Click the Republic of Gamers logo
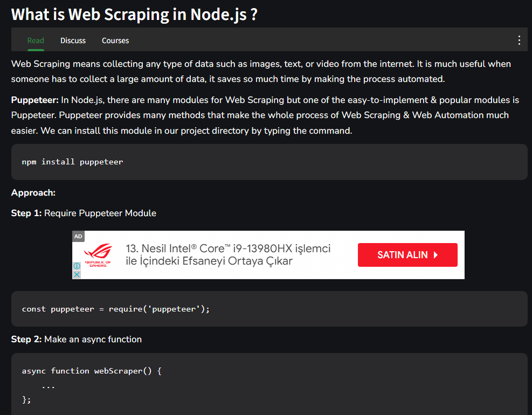 click(x=98, y=255)
